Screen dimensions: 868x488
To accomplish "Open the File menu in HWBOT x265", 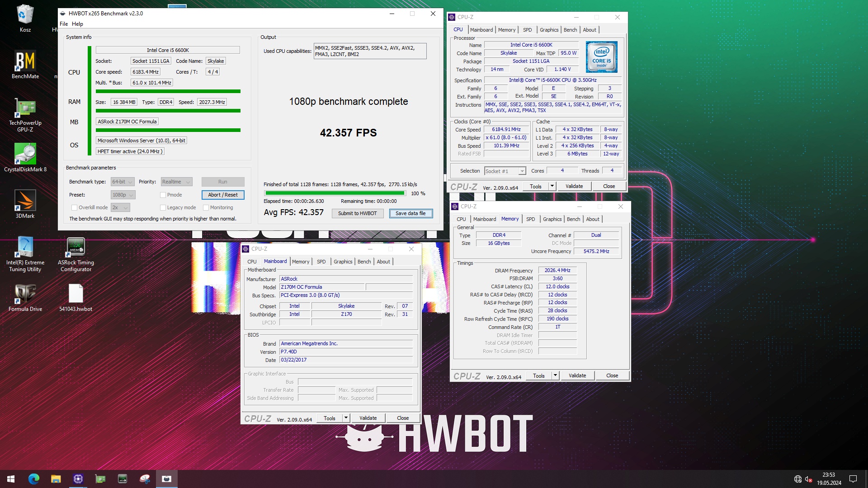I will [x=64, y=24].
